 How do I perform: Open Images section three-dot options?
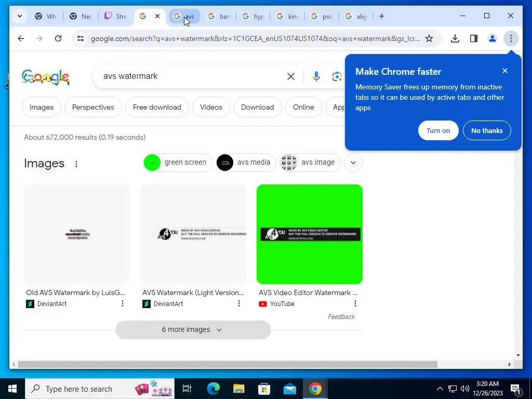[x=76, y=164]
